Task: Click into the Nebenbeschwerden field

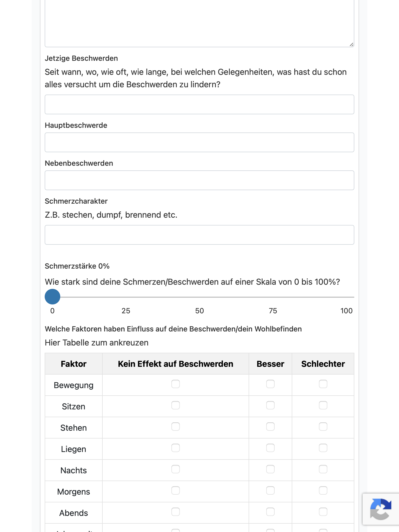Action: tap(199, 180)
